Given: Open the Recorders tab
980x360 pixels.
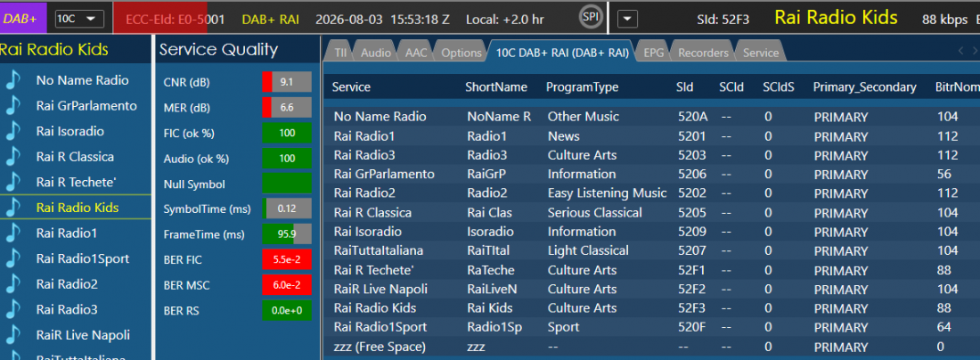Looking at the screenshot, I should coord(703,53).
